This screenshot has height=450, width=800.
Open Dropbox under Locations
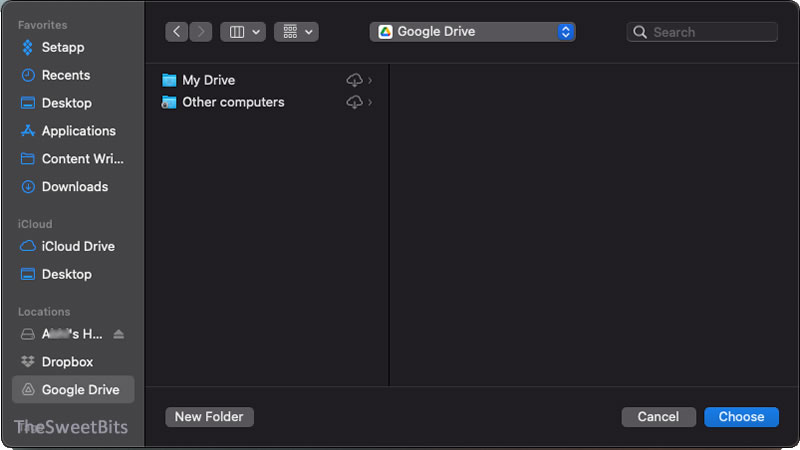[x=57, y=362]
